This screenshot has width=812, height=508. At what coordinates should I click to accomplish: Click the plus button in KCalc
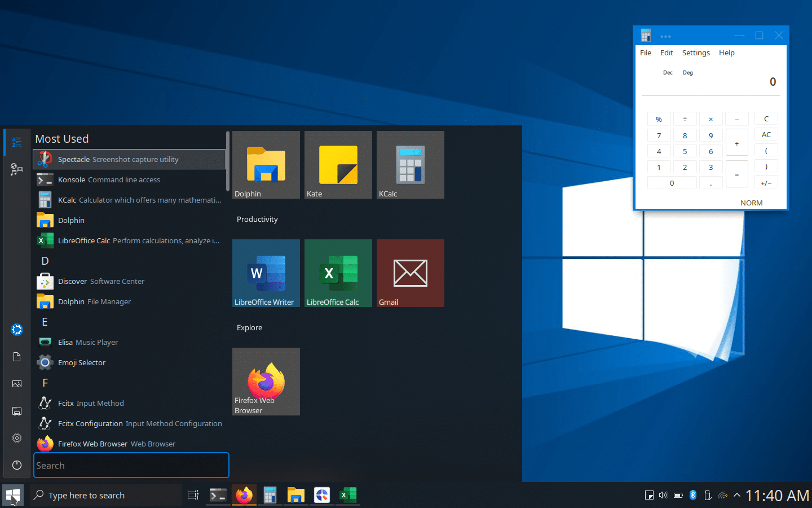coord(736,143)
